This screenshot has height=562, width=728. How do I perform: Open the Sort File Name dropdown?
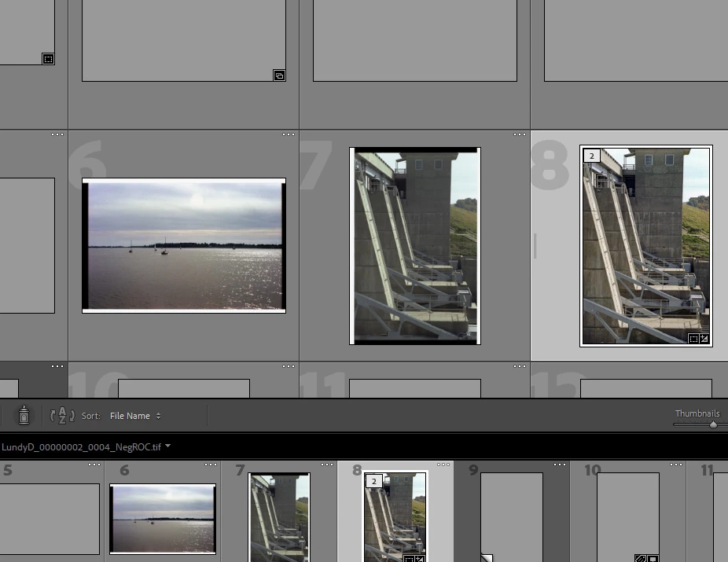(x=135, y=416)
